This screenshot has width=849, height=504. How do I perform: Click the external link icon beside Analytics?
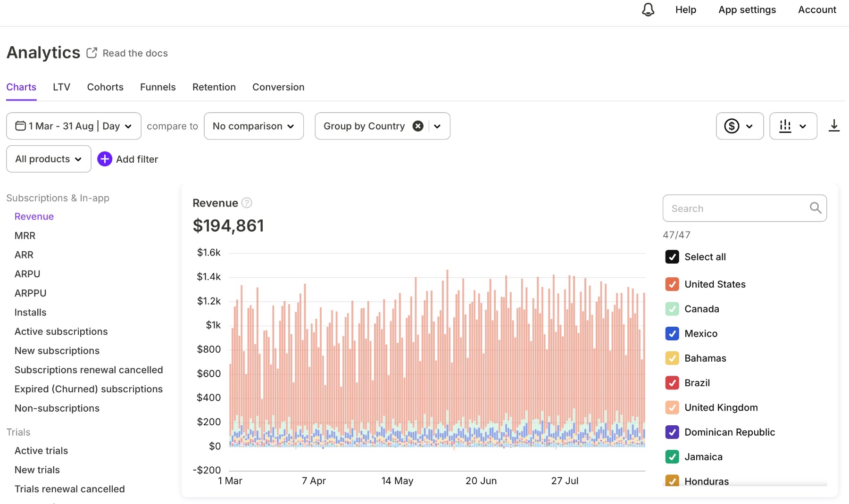[x=92, y=53]
